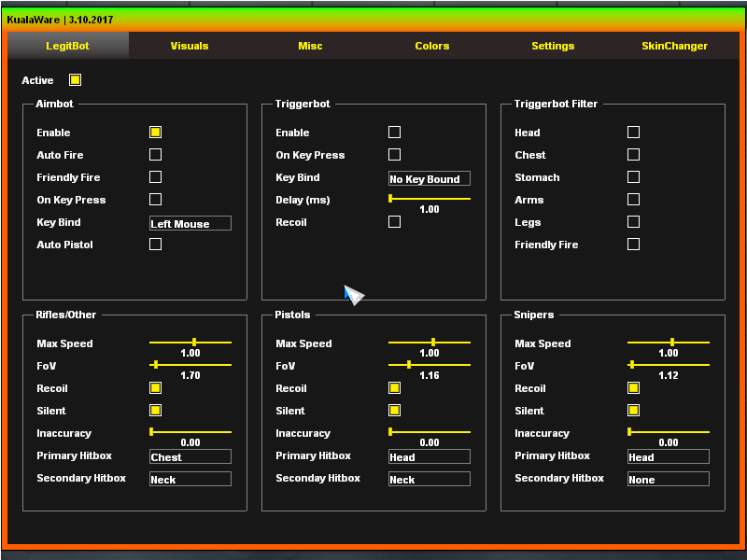Check Legs in Triggerbot Filter
This screenshot has height=560, width=747.
[x=633, y=222]
